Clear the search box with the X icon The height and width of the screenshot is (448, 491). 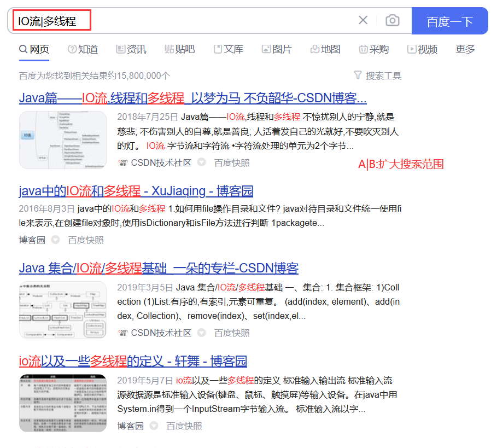363,20
